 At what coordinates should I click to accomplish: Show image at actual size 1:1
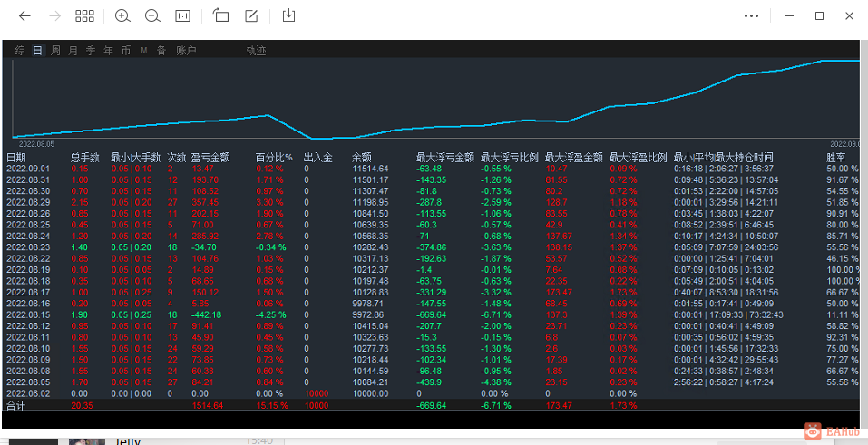(182, 16)
